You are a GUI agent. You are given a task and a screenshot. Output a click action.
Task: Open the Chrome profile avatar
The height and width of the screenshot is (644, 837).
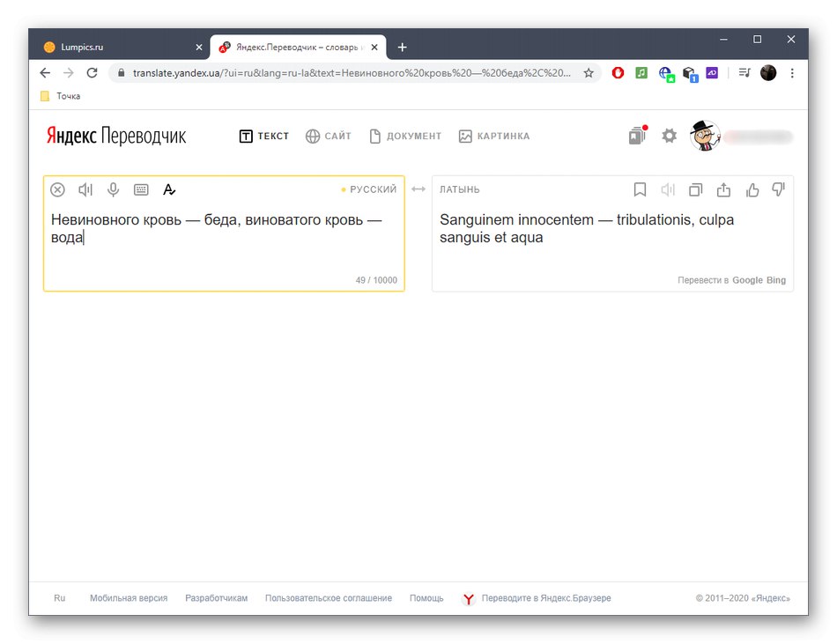(x=768, y=73)
